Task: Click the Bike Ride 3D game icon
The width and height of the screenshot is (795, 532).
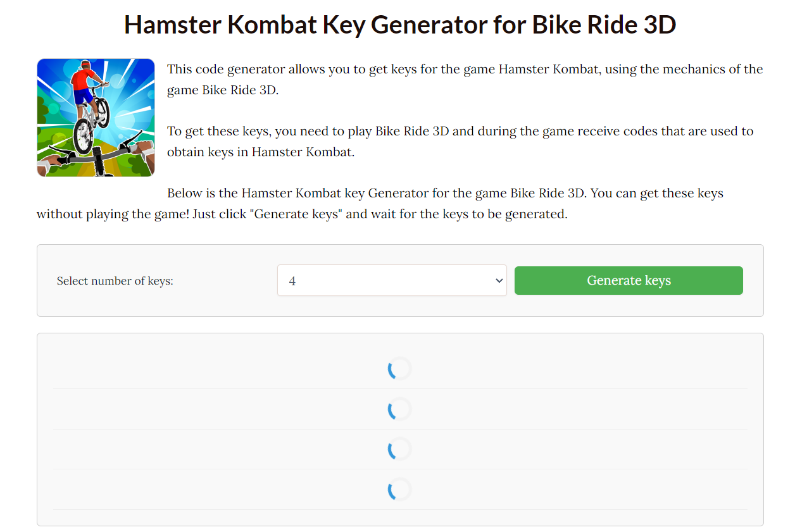Action: (x=96, y=118)
